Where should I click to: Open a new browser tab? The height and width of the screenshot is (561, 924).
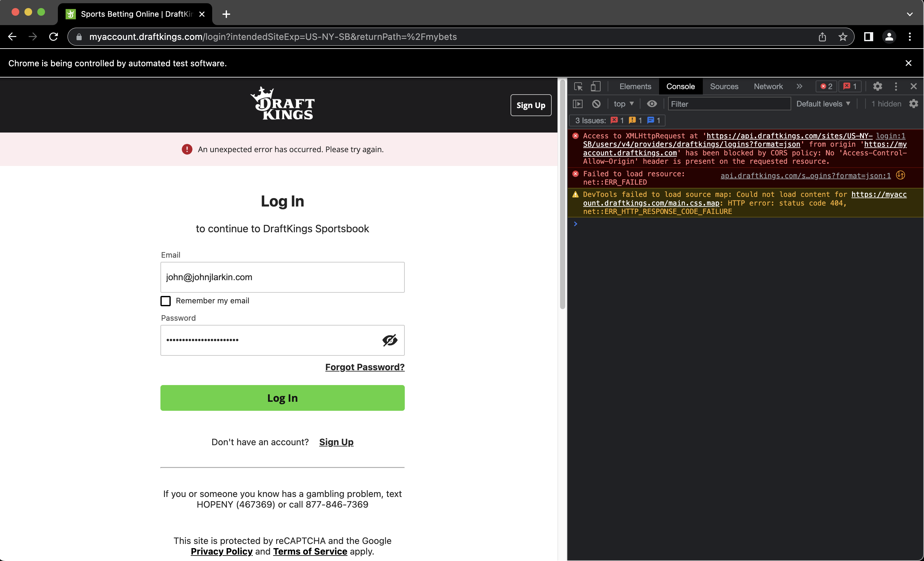point(226,14)
